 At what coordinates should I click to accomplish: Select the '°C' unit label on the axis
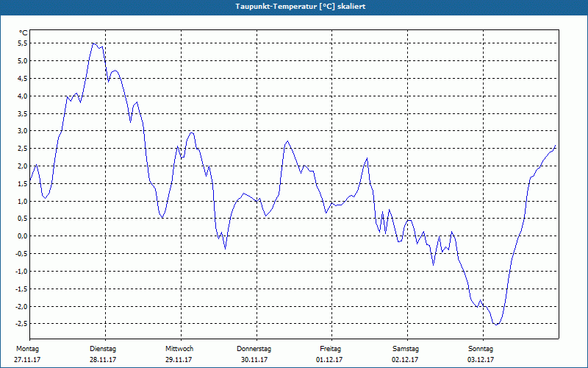[x=24, y=33]
